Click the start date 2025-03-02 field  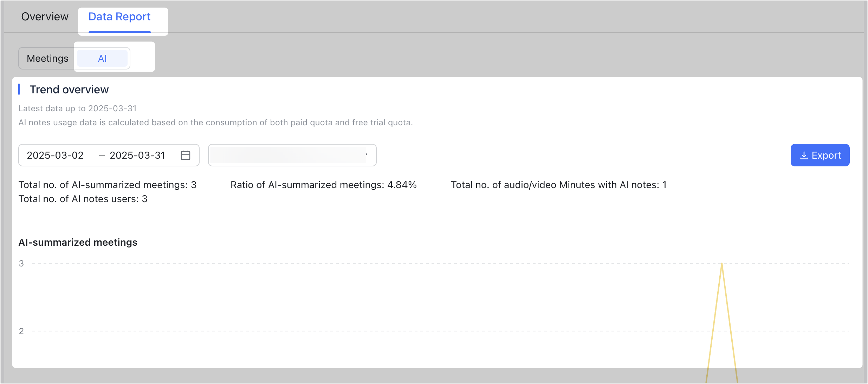(x=55, y=155)
